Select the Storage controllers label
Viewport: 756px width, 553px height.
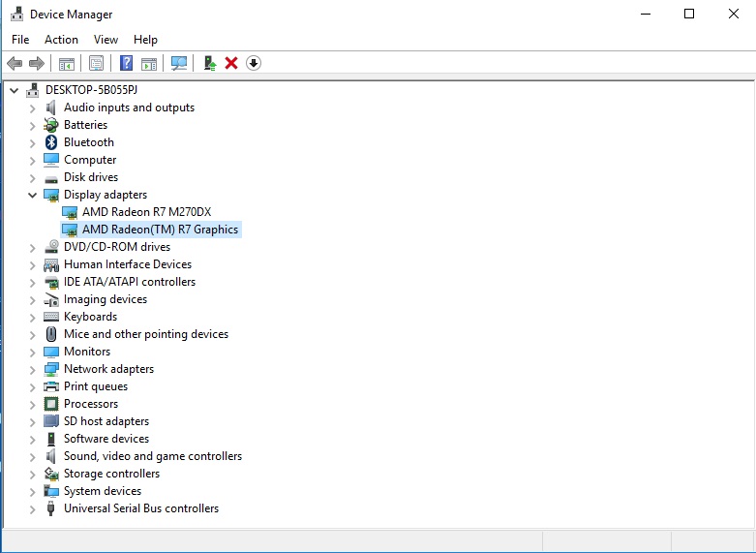[x=111, y=474]
